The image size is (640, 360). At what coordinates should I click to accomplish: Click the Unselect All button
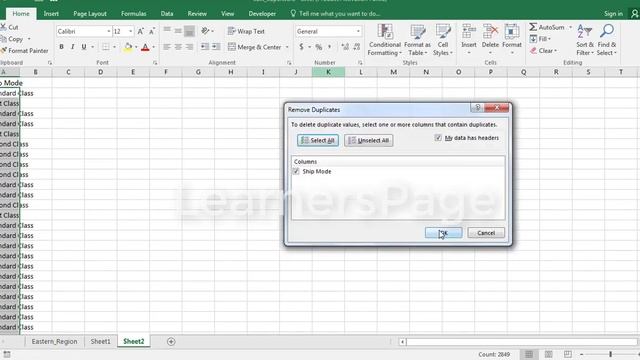tap(369, 140)
